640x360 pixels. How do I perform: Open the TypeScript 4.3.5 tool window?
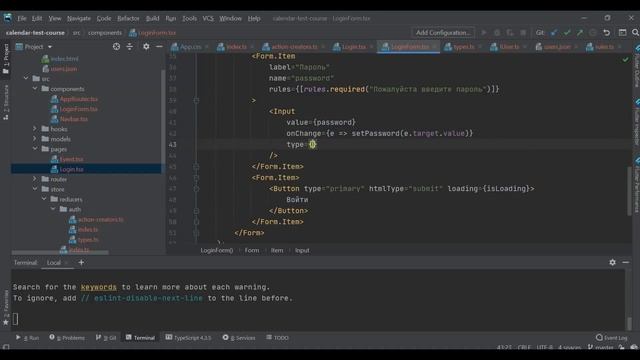188,338
